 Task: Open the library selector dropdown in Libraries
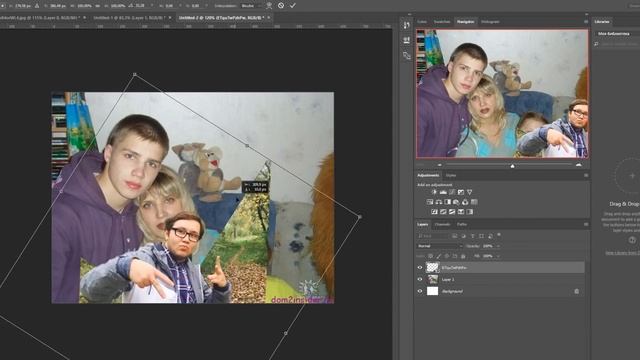pyautogui.click(x=616, y=33)
